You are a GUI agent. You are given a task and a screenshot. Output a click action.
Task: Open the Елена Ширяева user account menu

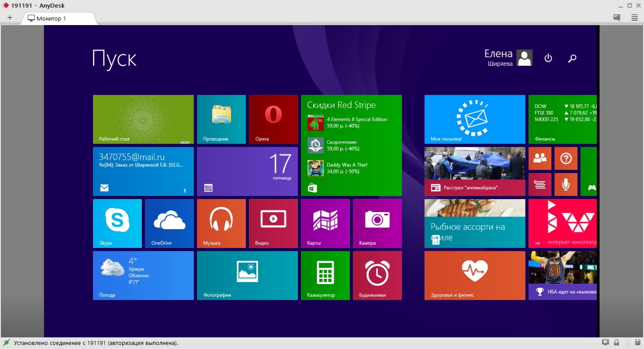508,58
